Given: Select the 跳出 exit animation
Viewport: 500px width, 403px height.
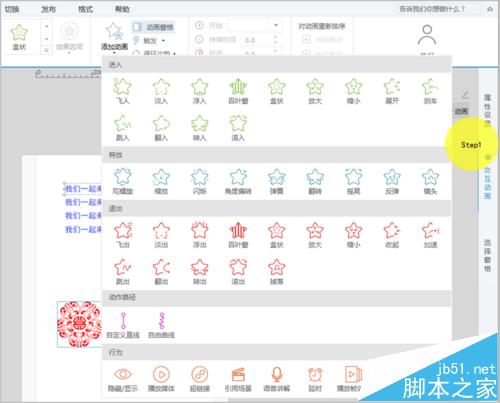Looking at the screenshot, I should (x=123, y=272).
